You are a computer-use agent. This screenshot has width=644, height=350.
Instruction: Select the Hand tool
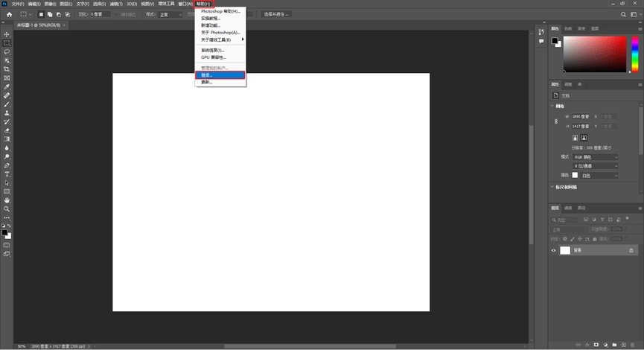7,200
